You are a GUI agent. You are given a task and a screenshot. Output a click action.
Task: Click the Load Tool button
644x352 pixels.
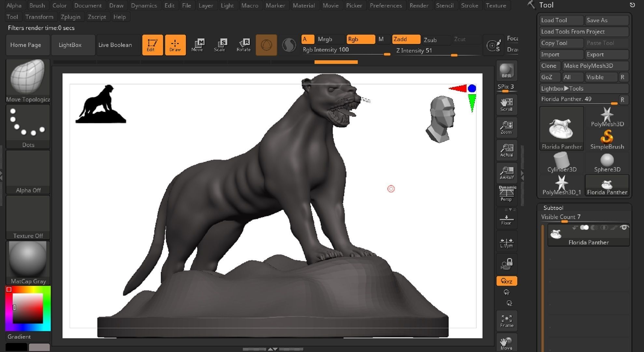561,20
